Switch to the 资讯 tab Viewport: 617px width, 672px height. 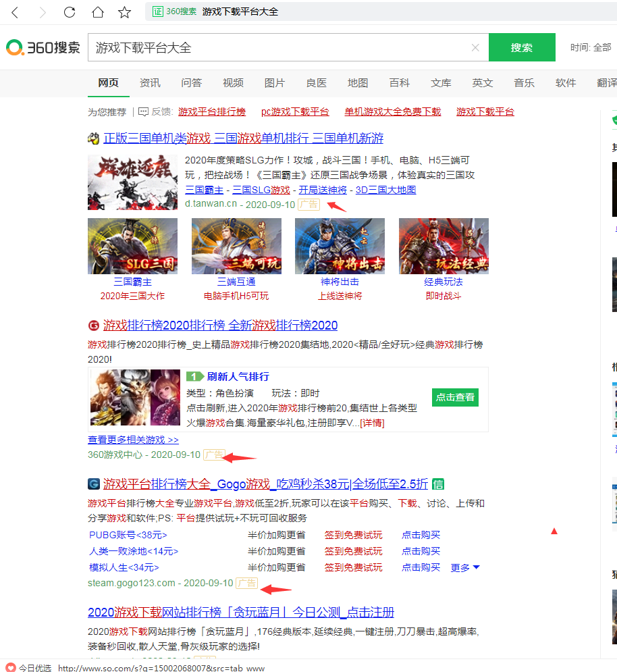click(x=150, y=82)
